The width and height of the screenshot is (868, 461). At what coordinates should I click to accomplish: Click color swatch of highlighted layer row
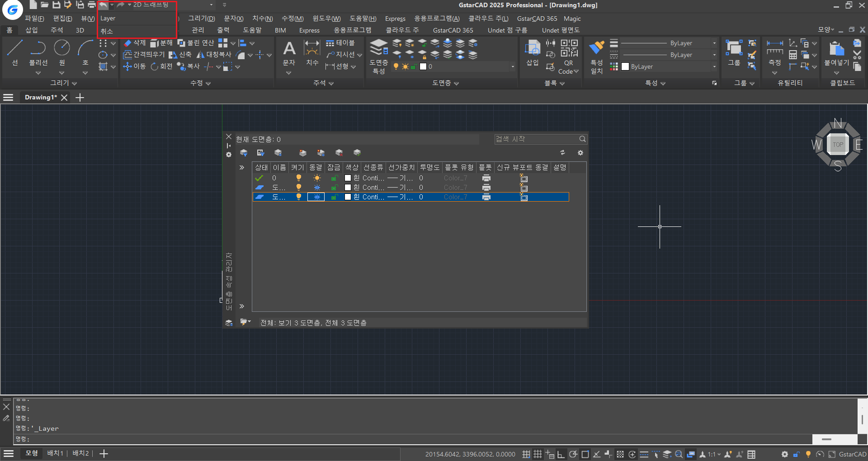tap(348, 197)
